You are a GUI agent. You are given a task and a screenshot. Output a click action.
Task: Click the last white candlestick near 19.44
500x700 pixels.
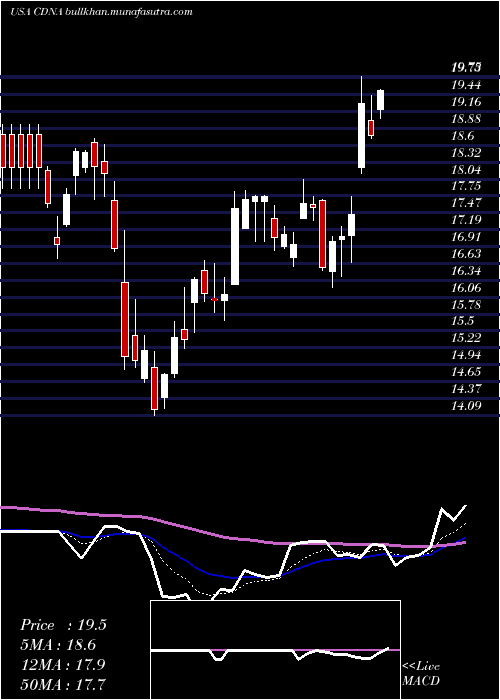point(380,100)
